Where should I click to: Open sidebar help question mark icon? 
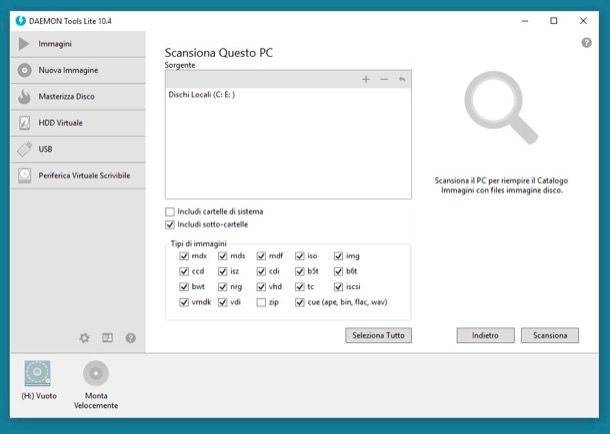click(131, 338)
